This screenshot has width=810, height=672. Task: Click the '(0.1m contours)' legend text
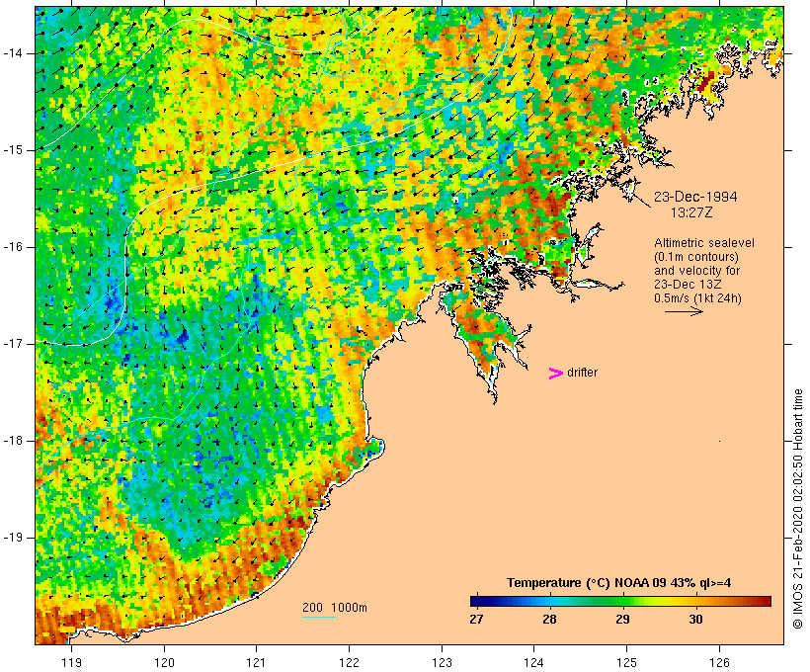[696, 257]
